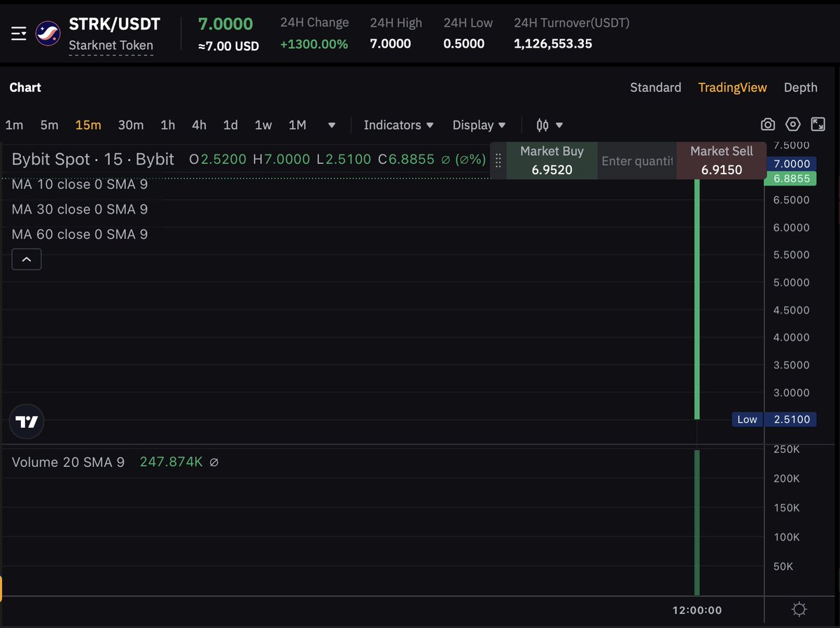The image size is (840, 628).
Task: Select the 1h timeframe
Action: click(x=168, y=125)
